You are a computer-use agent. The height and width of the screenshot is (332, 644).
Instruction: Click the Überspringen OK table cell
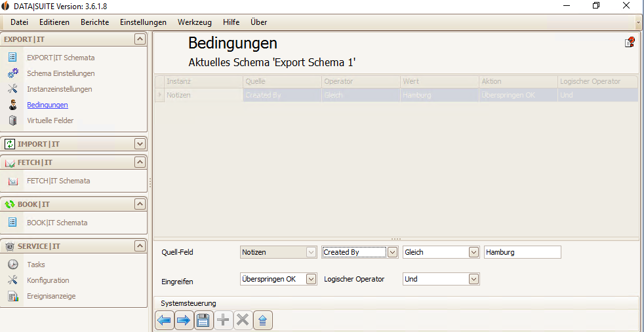(x=519, y=95)
